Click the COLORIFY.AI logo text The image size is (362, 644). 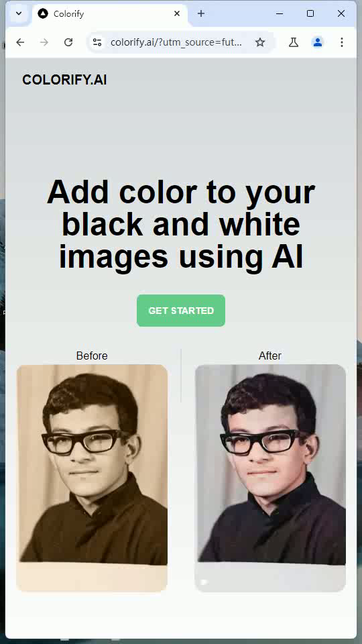tap(64, 80)
